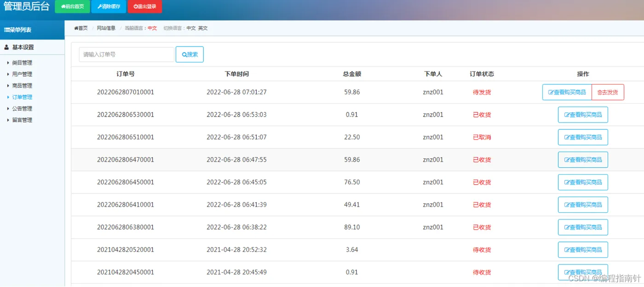644x287 pixels.
Task: Click order time 2022-06-28 06:53:03
Action: (x=236, y=115)
